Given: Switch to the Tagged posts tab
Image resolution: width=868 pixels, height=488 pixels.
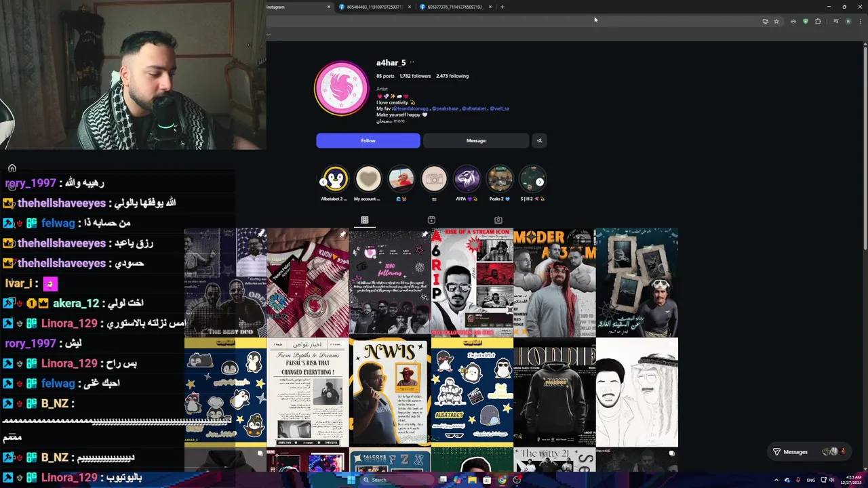Looking at the screenshot, I should tap(498, 220).
